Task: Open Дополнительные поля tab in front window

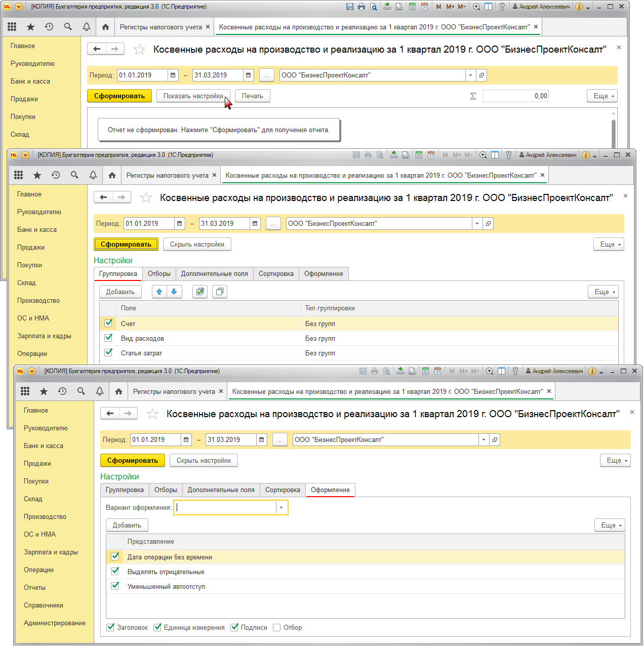Action: 221,490
